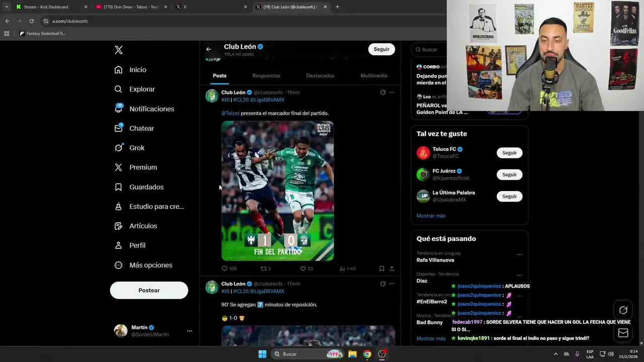Open the tab search dropdown in Chrome
This screenshot has width=644, height=362.
point(6,7)
